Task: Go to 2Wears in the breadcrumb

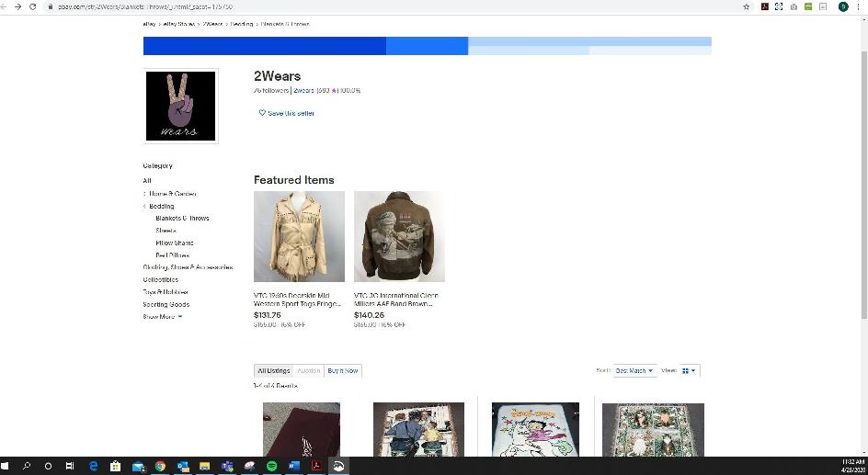Action: (212, 24)
